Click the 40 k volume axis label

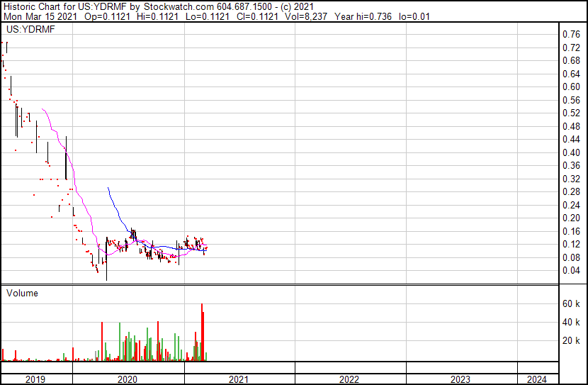[572, 322]
